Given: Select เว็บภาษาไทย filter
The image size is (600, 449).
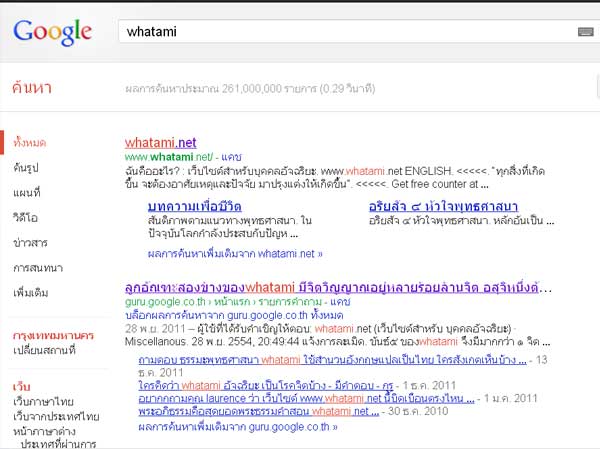Looking at the screenshot, I should click(43, 402).
